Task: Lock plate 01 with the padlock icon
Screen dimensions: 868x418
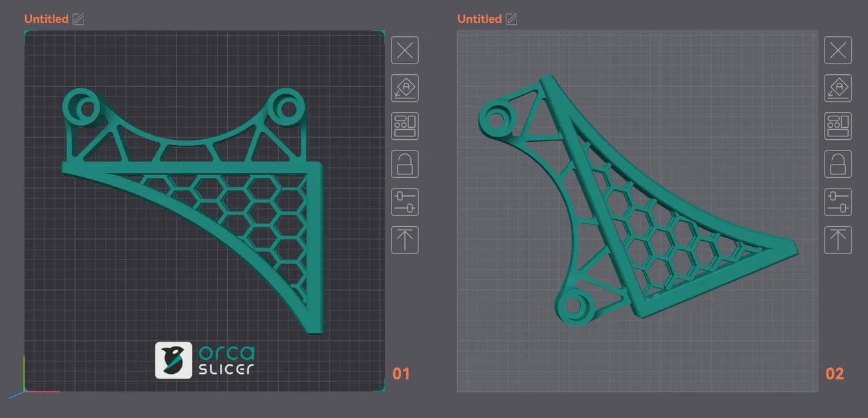Action: (x=405, y=164)
